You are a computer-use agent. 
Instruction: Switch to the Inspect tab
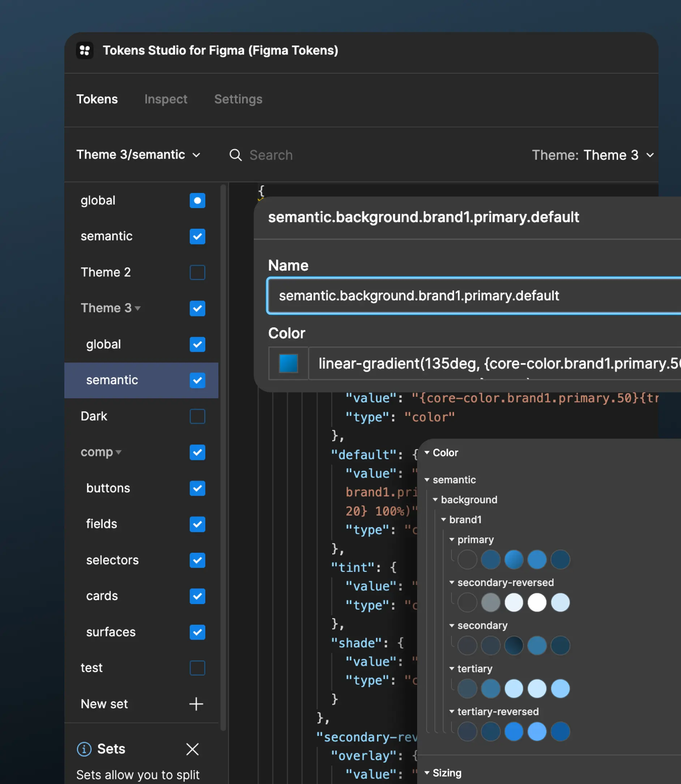pos(166,99)
